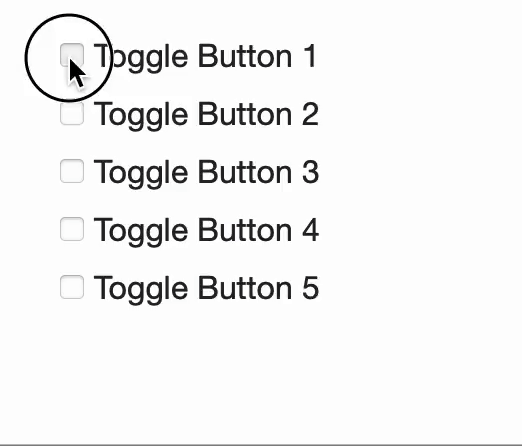Click the word 'Button' in Toggle Button 5
522x446 pixels.
pyautogui.click(x=245, y=288)
